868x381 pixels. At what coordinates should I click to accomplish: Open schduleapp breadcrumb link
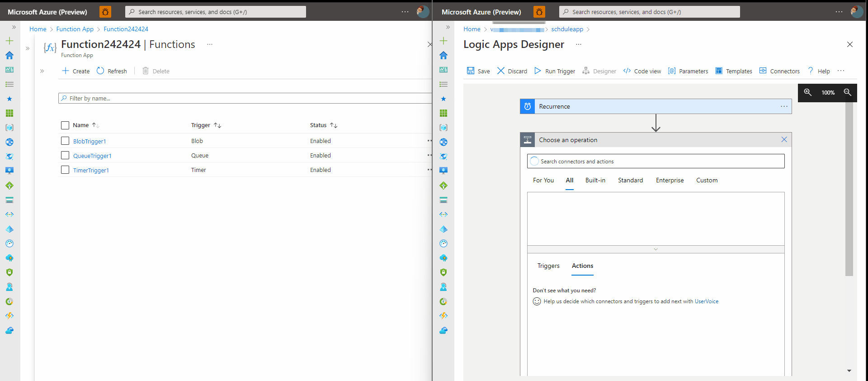[567, 29]
